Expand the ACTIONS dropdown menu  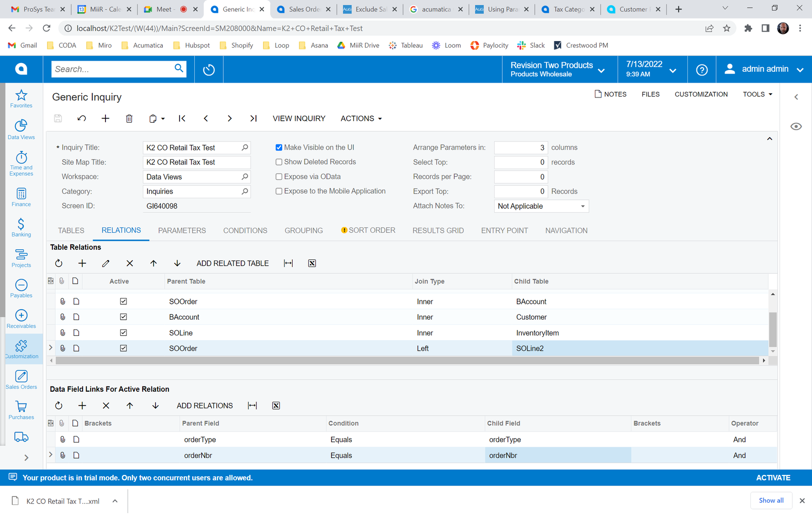361,118
